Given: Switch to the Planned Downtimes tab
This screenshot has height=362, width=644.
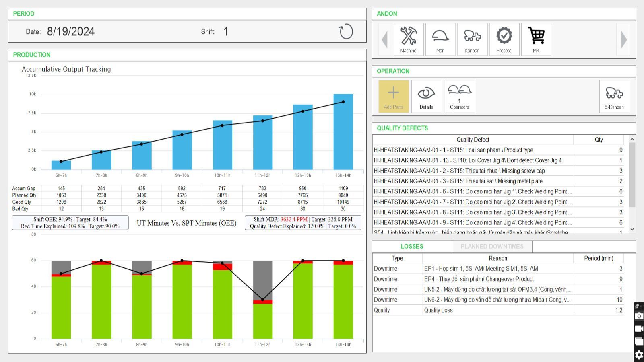Looking at the screenshot, I should (492, 247).
